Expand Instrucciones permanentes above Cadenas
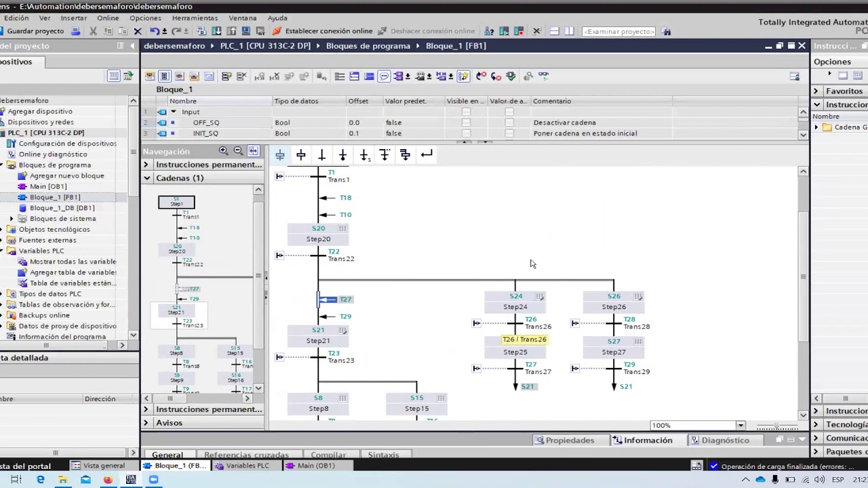The height and width of the screenshot is (488, 868). click(x=146, y=165)
